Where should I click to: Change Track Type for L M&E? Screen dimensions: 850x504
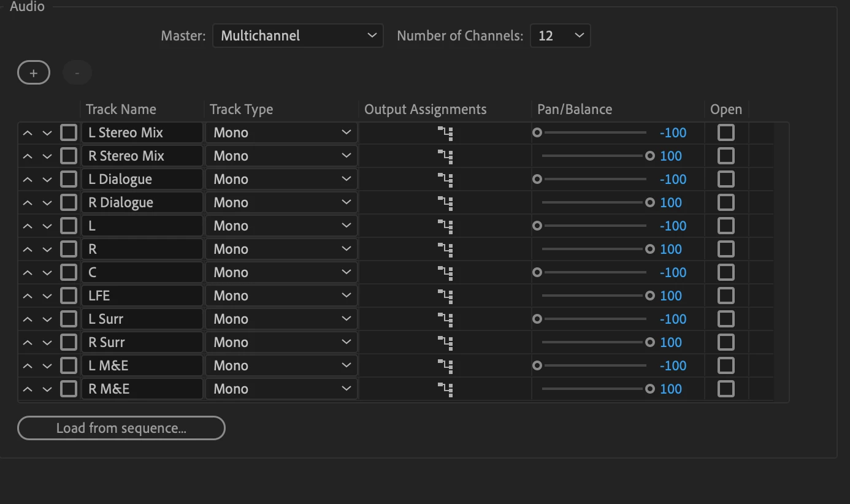pos(281,366)
